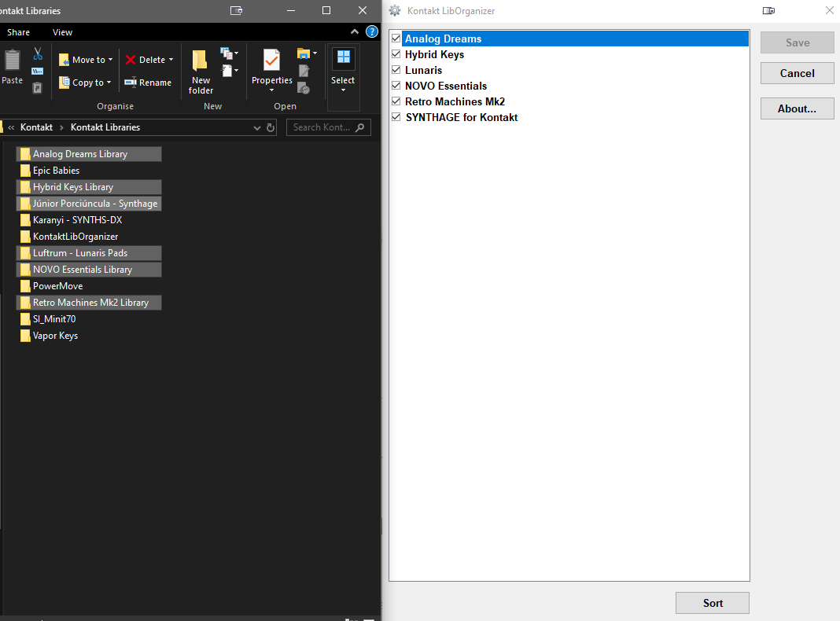Select the Retro Machines Mk2 entry text
The width and height of the screenshot is (840, 621).
(455, 101)
